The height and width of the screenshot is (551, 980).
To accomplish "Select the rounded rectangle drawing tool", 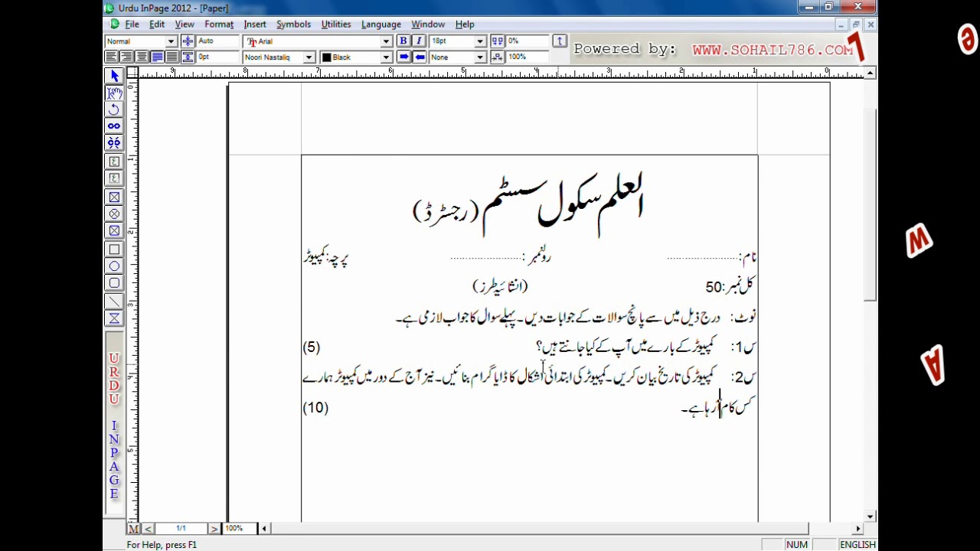I will pos(114,283).
